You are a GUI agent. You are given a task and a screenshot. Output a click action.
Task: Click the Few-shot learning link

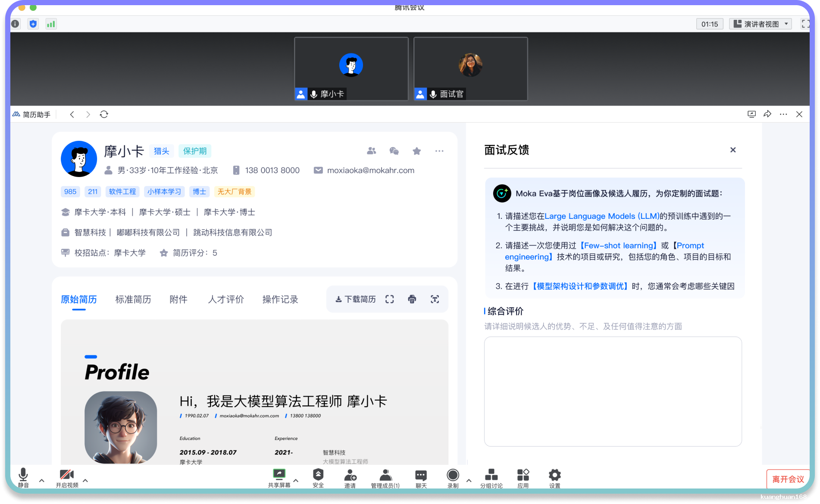point(619,246)
